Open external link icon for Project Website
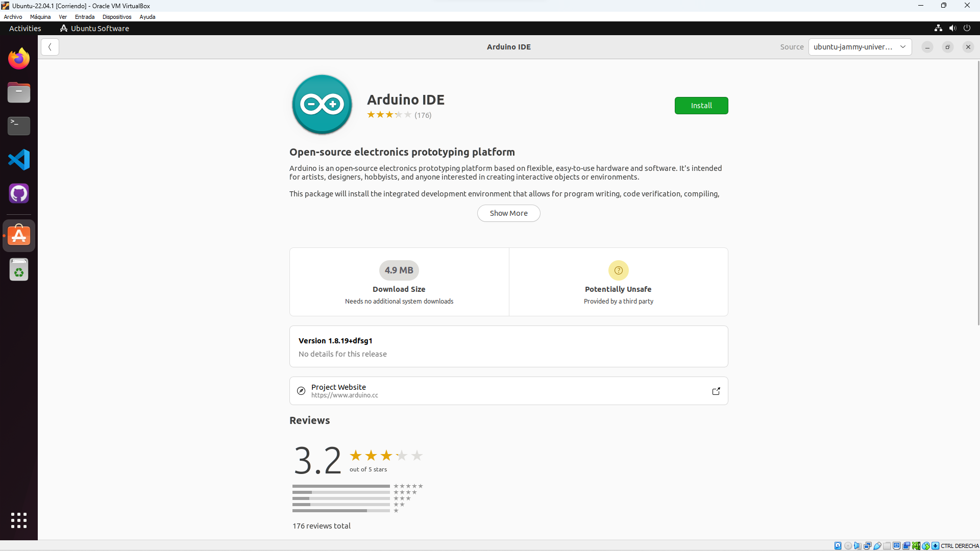Viewport: 980px width, 551px height. (716, 391)
